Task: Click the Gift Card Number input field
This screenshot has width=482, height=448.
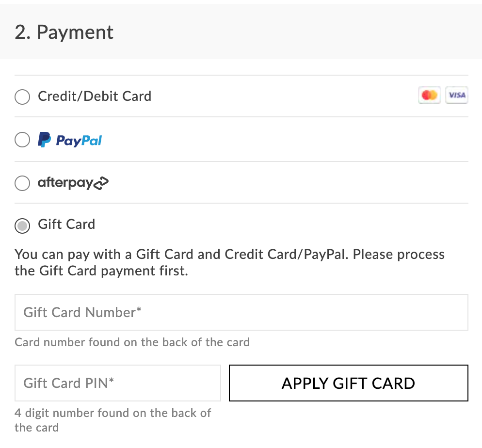Action: [x=241, y=312]
